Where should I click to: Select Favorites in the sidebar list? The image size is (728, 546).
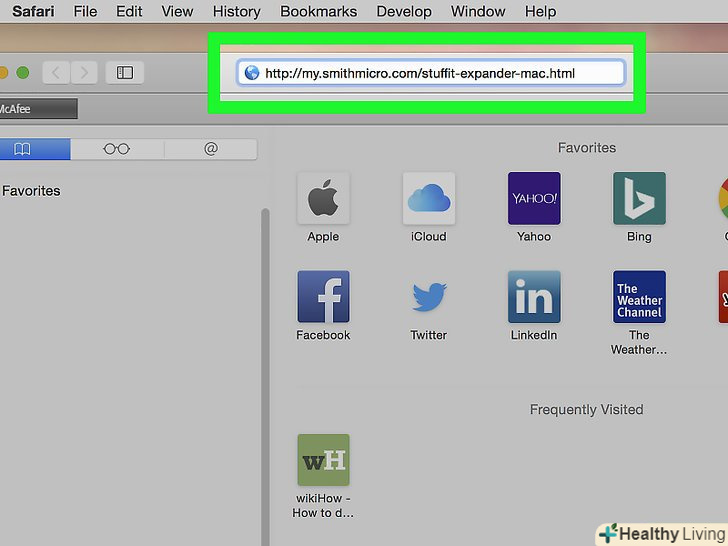(31, 191)
